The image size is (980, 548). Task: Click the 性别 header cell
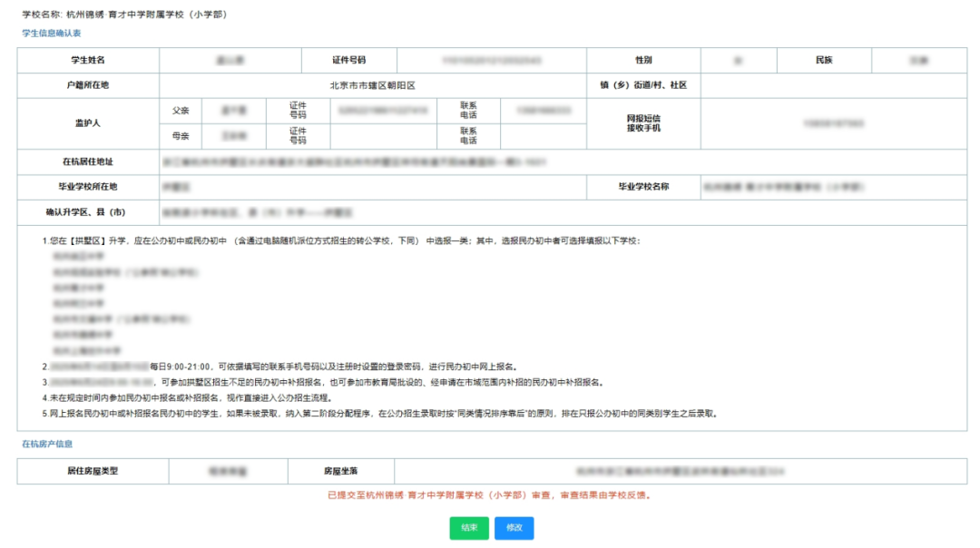point(643,60)
